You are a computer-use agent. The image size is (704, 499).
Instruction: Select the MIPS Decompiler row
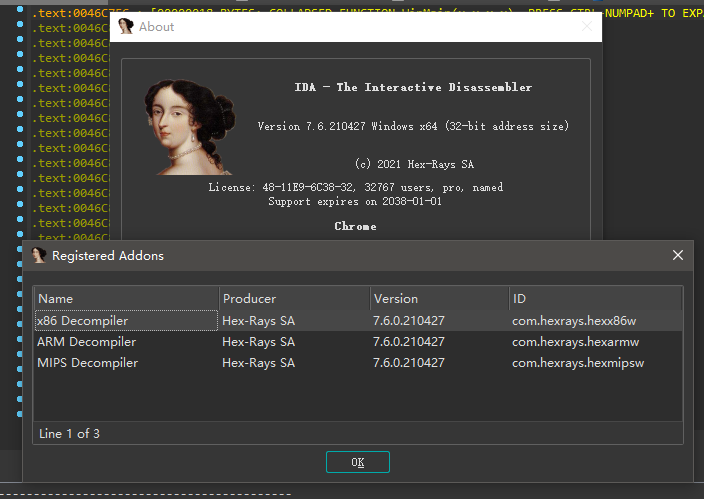pyautogui.click(x=358, y=363)
